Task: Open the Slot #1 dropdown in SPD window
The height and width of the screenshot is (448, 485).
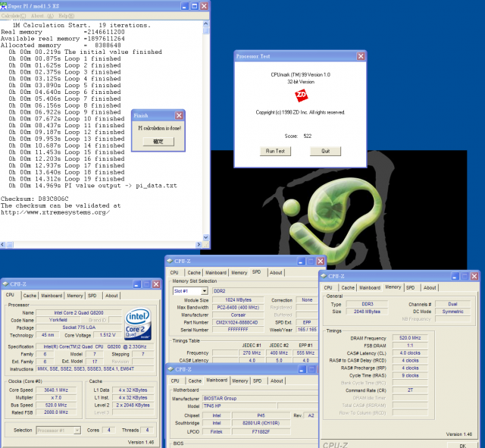Action: click(x=205, y=291)
